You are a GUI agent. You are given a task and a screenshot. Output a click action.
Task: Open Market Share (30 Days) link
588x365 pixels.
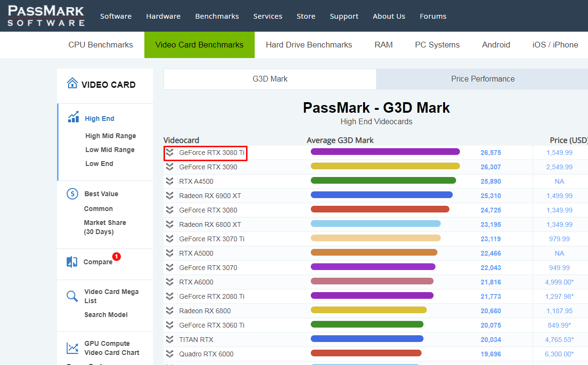pyautogui.click(x=105, y=227)
